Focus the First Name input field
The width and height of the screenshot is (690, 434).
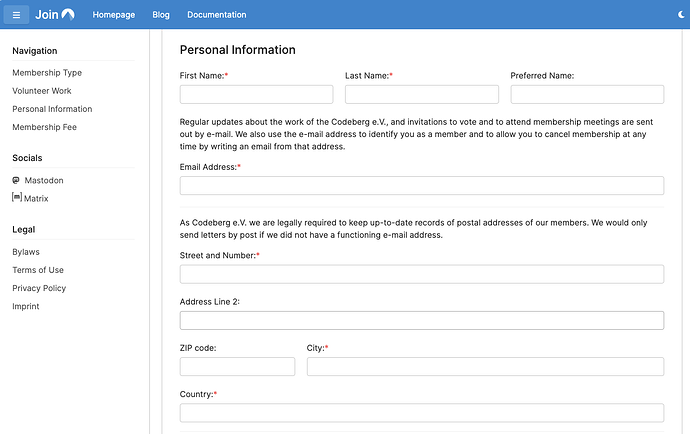point(256,95)
